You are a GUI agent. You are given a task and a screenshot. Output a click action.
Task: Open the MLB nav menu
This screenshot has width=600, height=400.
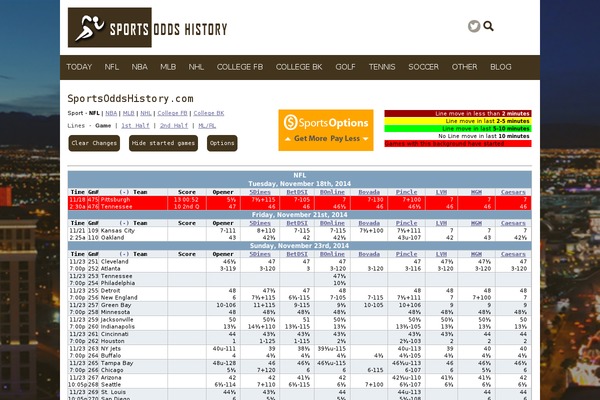click(x=168, y=67)
